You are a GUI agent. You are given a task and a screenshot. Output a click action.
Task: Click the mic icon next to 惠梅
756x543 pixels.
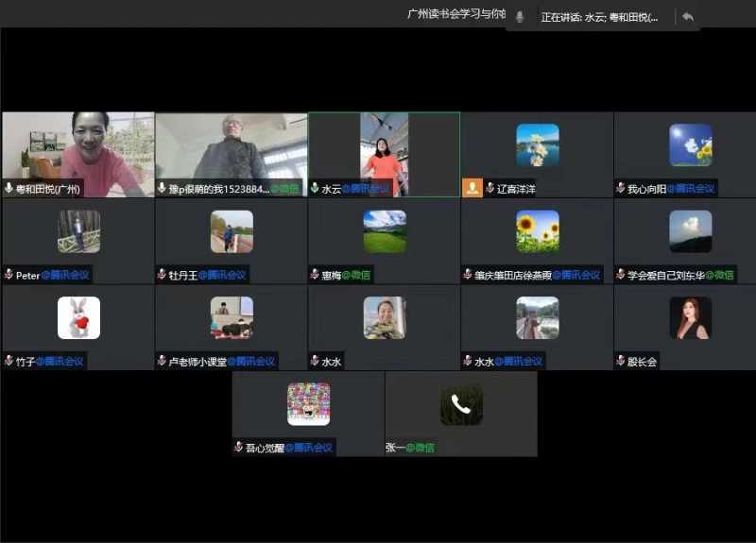(x=315, y=275)
